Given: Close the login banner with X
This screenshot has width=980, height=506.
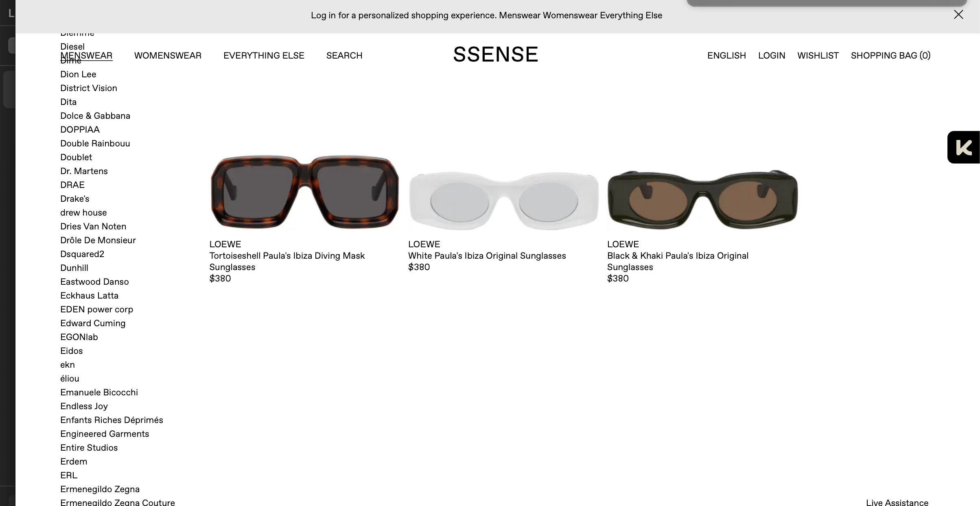Looking at the screenshot, I should click(x=958, y=15).
